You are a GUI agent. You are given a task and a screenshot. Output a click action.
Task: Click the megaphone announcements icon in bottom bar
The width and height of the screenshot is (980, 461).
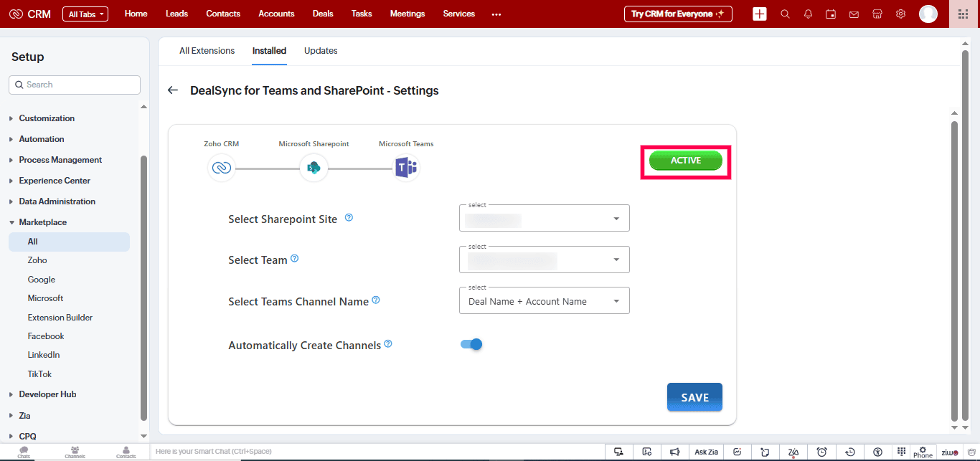click(x=674, y=452)
